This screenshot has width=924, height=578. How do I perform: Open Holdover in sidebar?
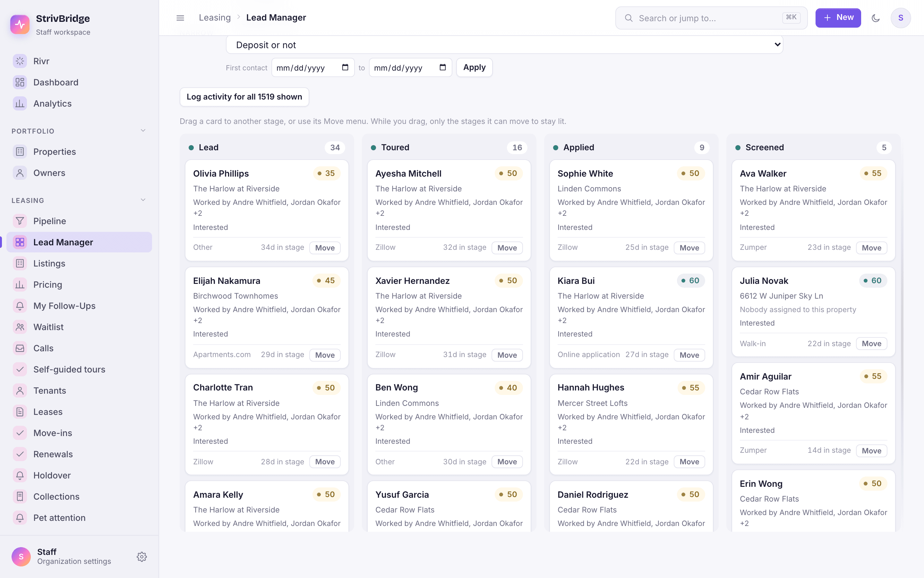click(79, 475)
